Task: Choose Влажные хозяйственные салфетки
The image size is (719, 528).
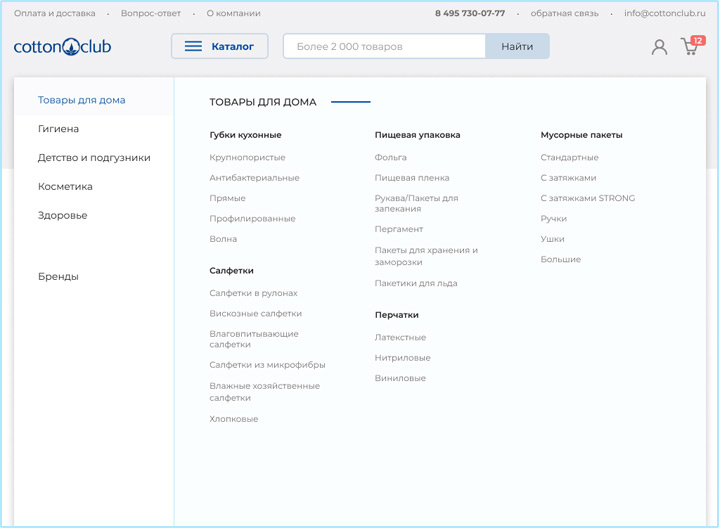Action: 265,392
